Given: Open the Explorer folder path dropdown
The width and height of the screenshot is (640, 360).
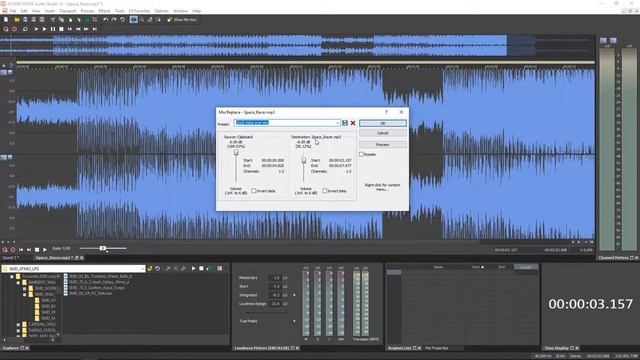Looking at the screenshot, I should (x=142, y=269).
